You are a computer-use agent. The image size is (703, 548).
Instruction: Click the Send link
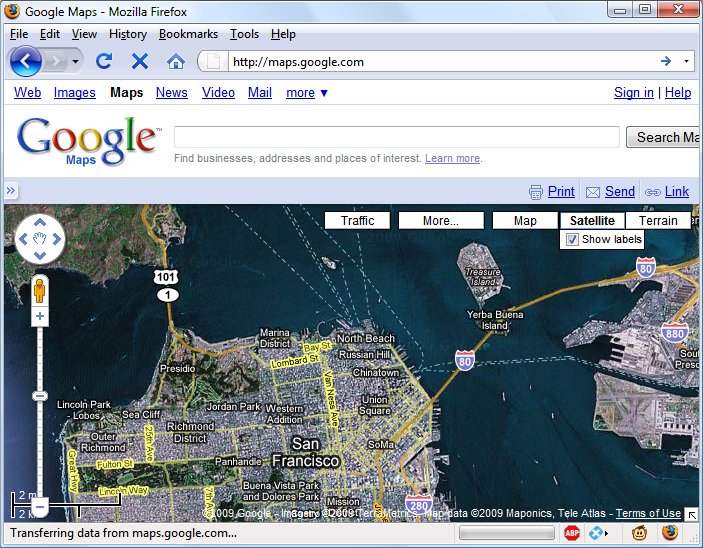click(620, 191)
